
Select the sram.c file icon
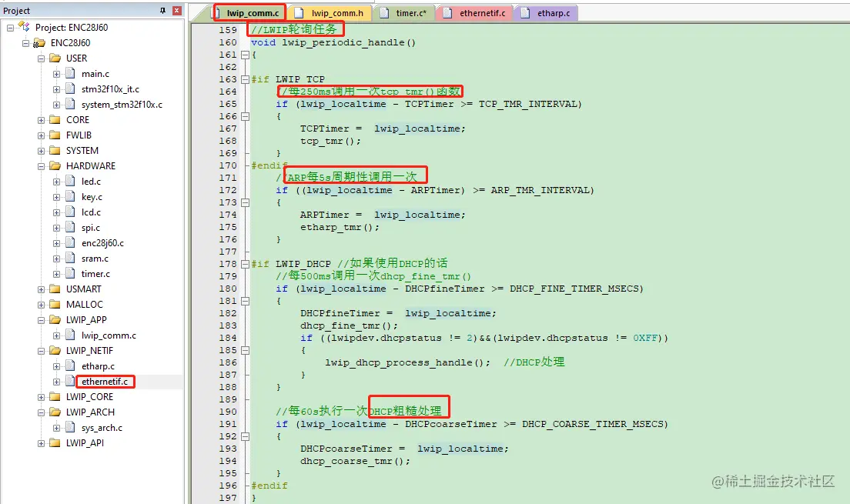71,258
